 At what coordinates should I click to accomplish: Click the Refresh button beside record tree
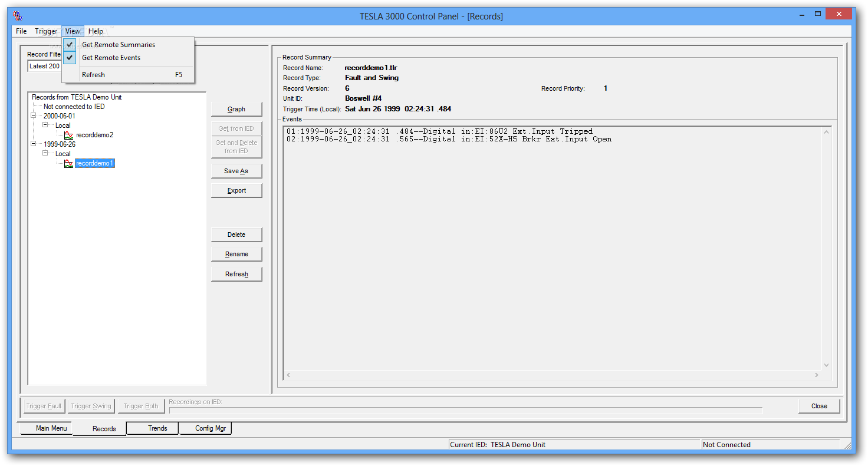click(236, 274)
